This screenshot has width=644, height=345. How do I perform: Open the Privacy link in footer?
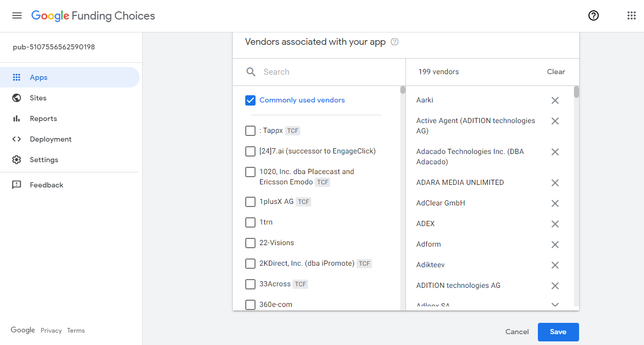pyautogui.click(x=51, y=331)
